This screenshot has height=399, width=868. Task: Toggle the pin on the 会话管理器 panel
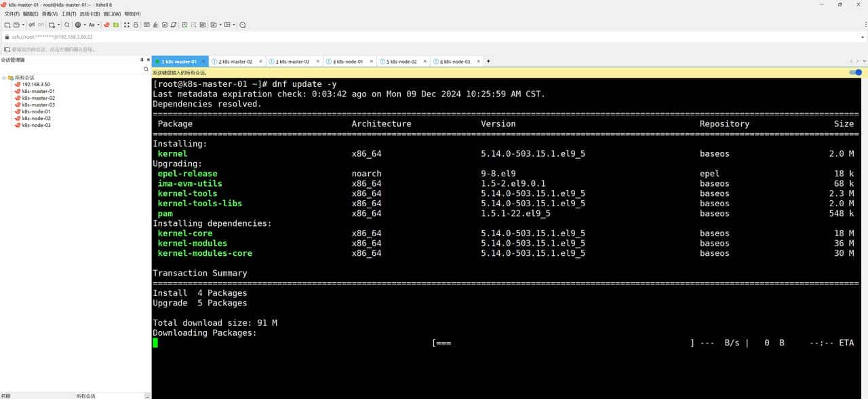[x=141, y=59]
